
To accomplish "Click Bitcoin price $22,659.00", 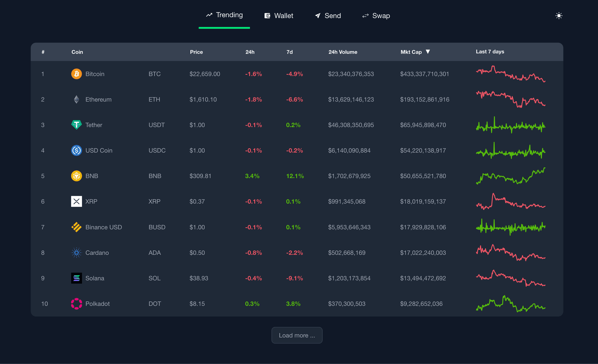I will pyautogui.click(x=205, y=74).
